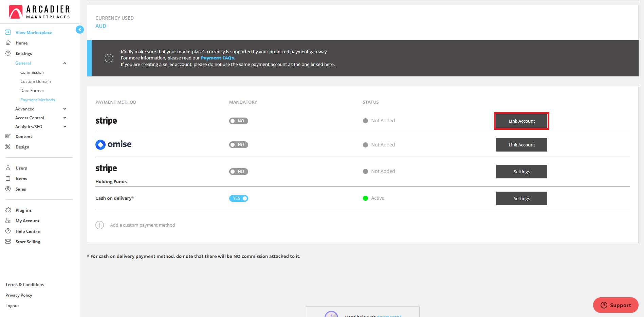Click the Design tools icon
Viewport: 644px width, 317px height.
(8, 147)
